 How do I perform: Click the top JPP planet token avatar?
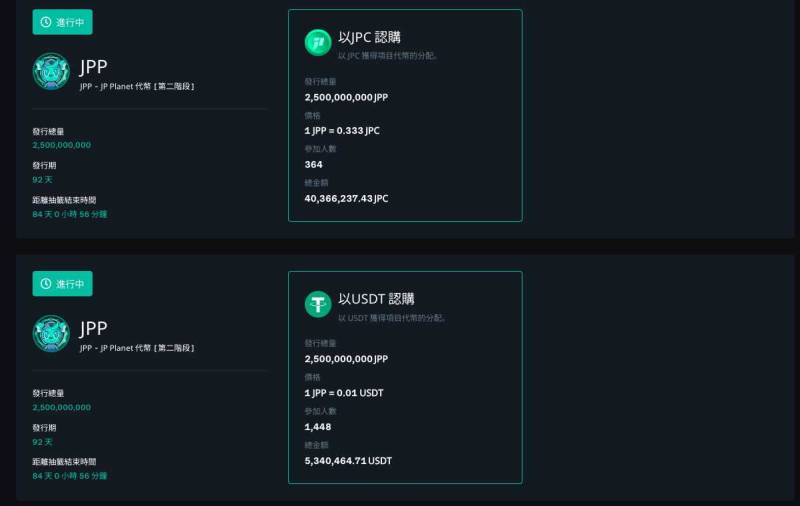pos(51,71)
